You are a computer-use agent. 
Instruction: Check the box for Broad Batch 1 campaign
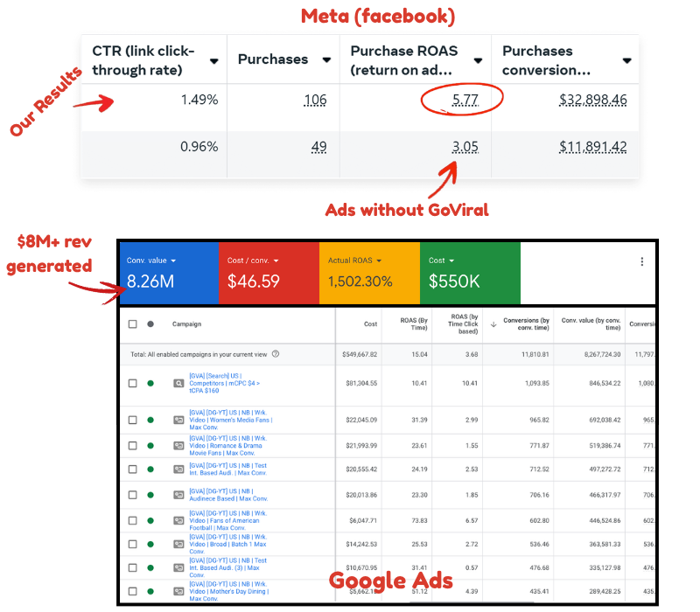pyautogui.click(x=133, y=544)
